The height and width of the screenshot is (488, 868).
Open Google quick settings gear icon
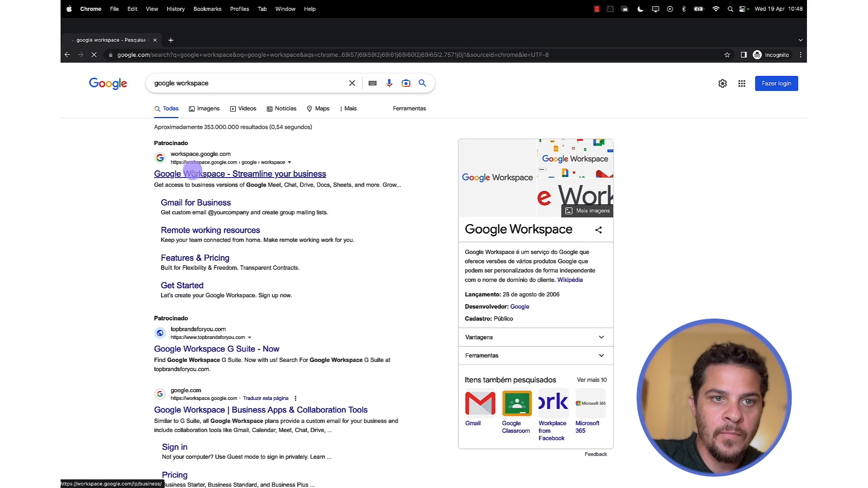[x=722, y=84]
